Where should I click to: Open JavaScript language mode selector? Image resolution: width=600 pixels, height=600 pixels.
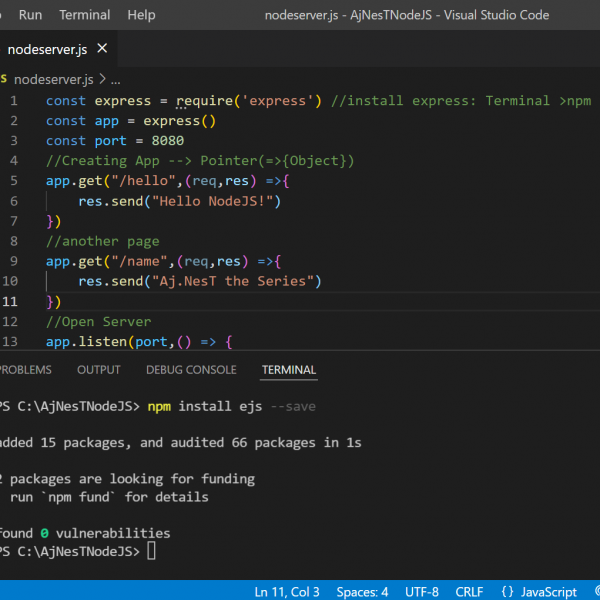point(539,591)
